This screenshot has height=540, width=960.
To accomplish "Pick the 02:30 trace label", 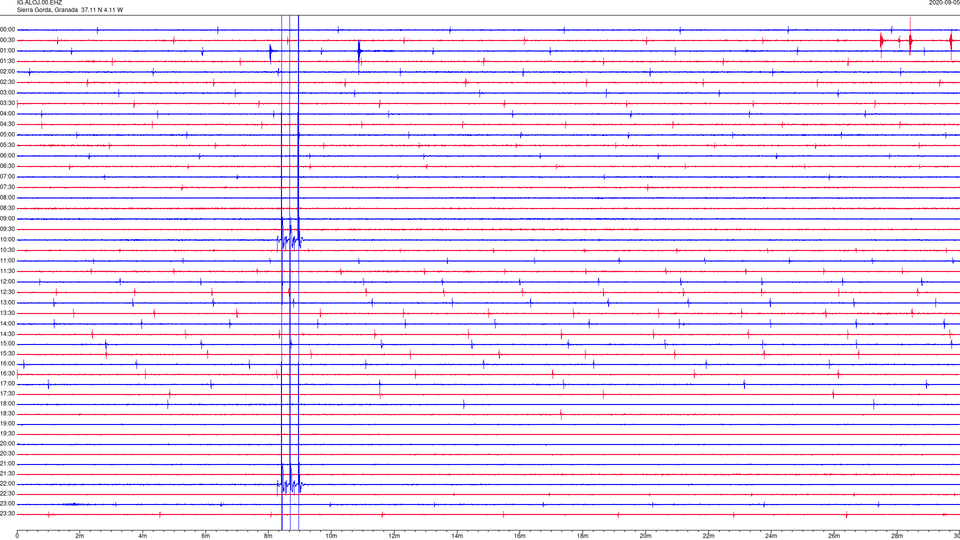I will click(x=7, y=82).
